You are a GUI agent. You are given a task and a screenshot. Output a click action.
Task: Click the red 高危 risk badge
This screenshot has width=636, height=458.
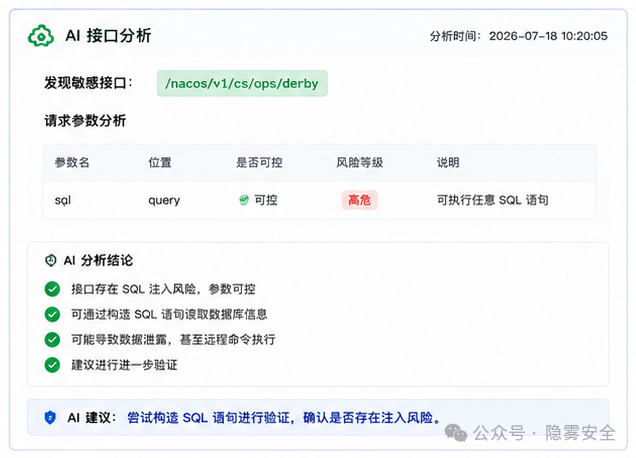click(360, 200)
